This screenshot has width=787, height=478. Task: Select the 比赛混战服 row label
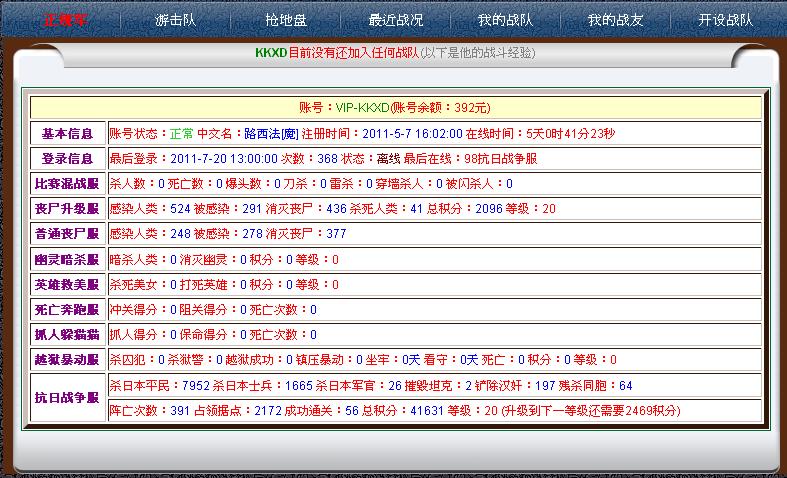[x=67, y=184]
